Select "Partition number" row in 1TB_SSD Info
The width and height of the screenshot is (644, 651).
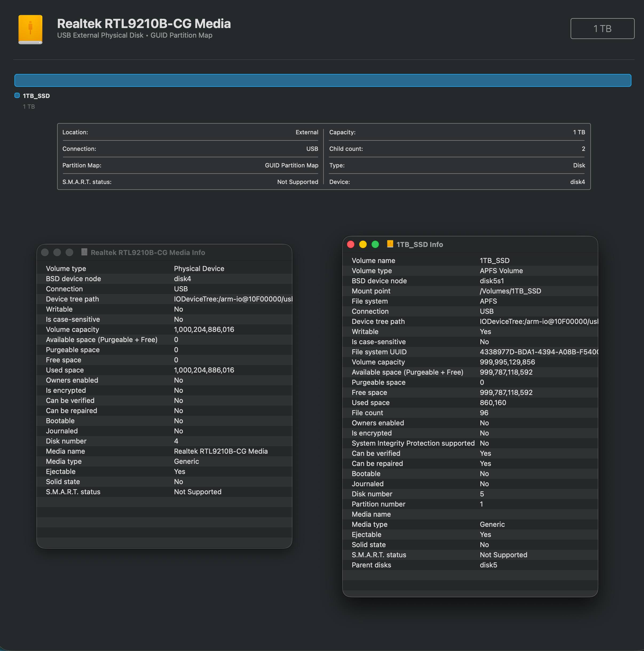click(x=470, y=504)
